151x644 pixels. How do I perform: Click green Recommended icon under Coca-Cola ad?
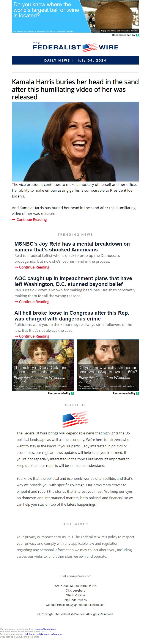72,393
